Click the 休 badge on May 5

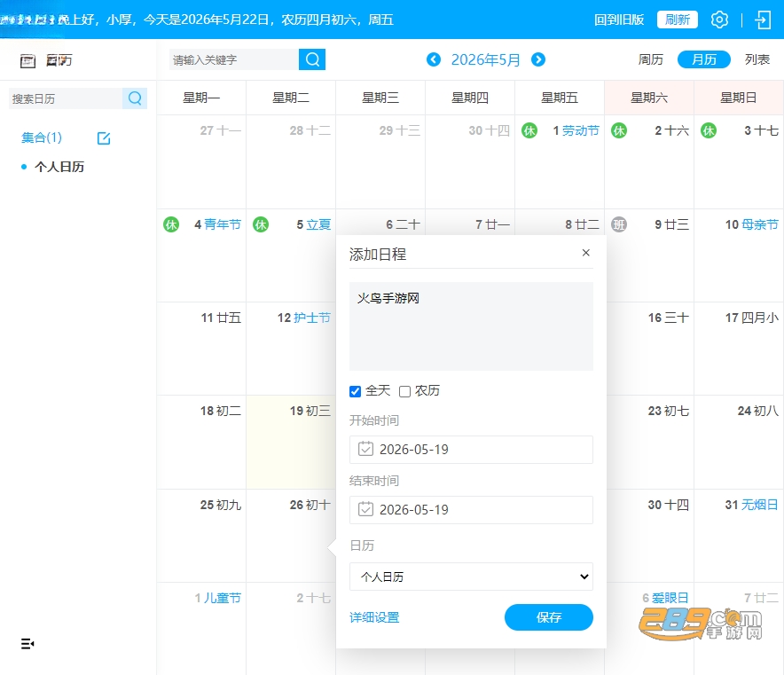pos(261,224)
